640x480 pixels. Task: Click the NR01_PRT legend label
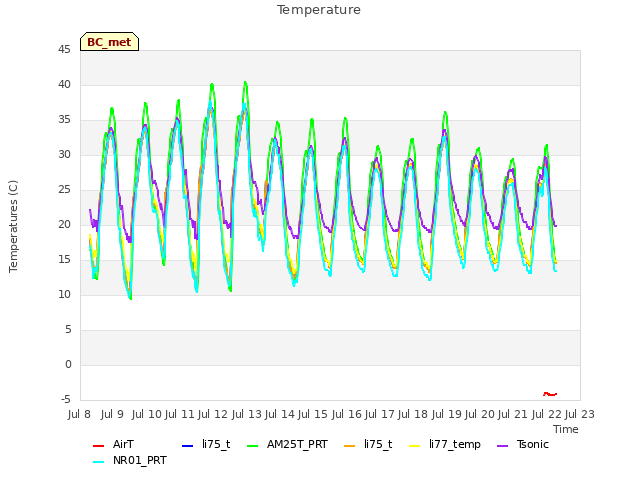point(140,460)
